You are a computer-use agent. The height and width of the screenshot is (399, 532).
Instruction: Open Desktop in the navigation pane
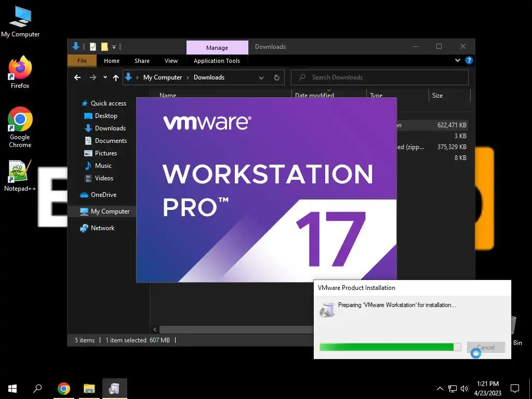[x=100, y=116]
